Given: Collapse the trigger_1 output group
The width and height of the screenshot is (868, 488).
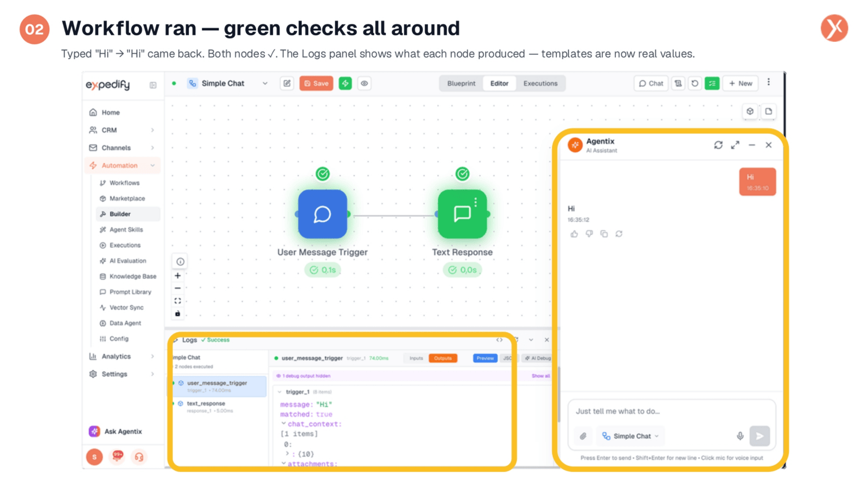Looking at the screenshot, I should (280, 392).
